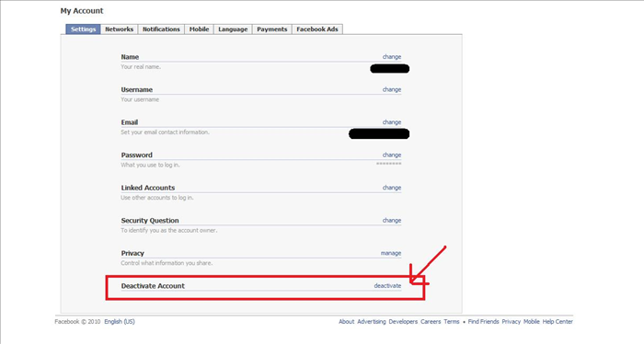Open the Help Center link

558,321
